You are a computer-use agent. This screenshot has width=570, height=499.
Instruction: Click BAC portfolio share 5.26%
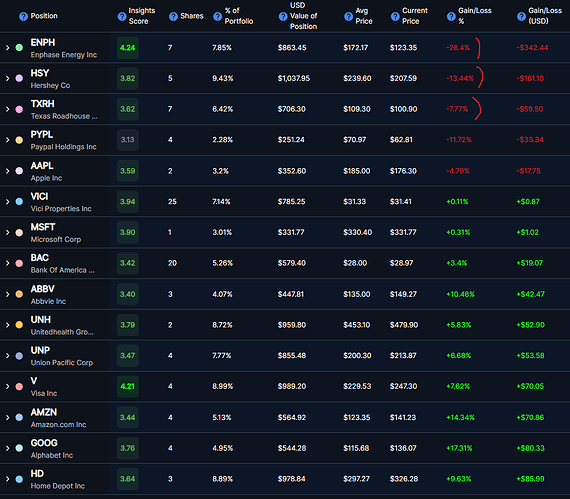[222, 263]
